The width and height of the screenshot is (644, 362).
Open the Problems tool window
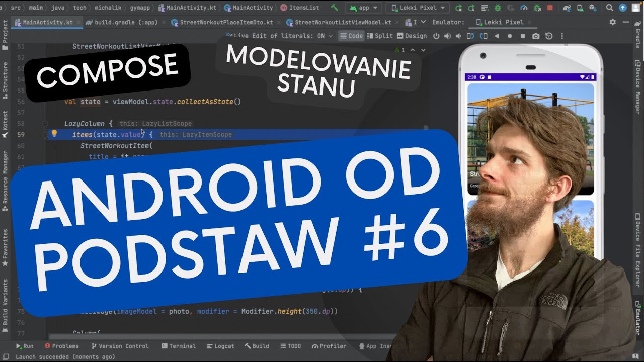(62, 346)
